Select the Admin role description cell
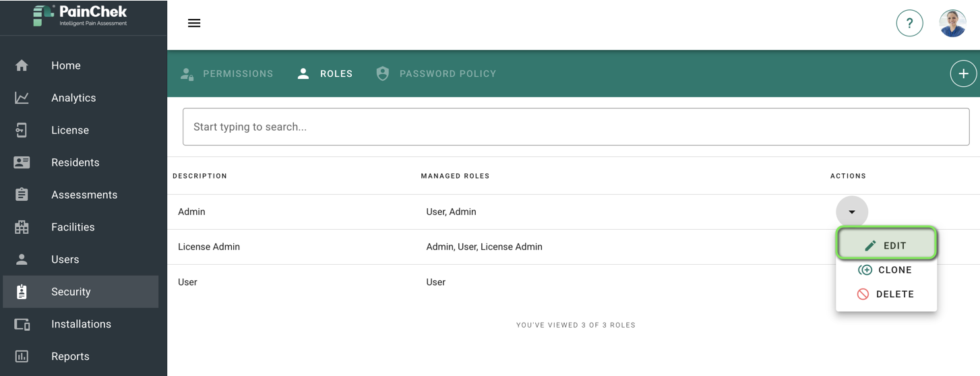Screen dimensions: 980x376 tap(191, 212)
